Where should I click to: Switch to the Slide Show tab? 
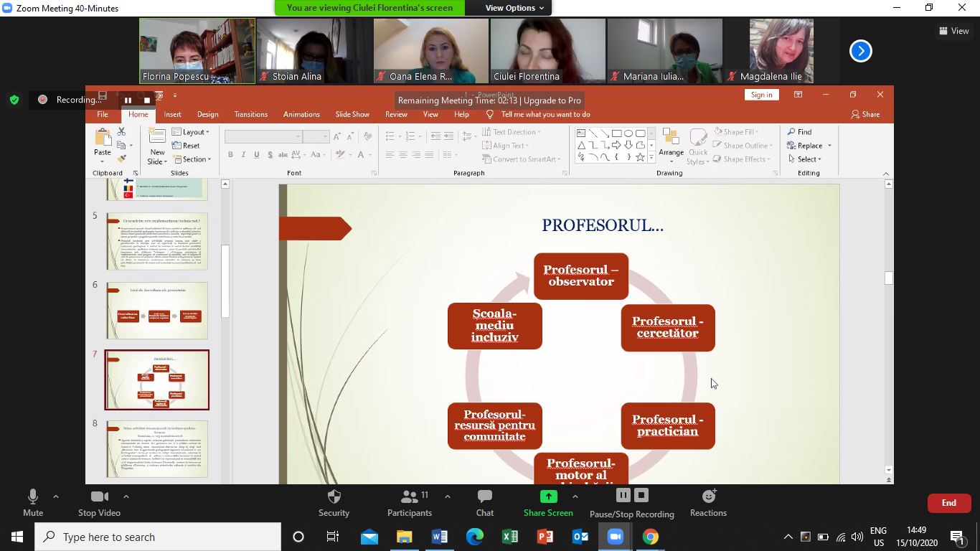(x=352, y=114)
